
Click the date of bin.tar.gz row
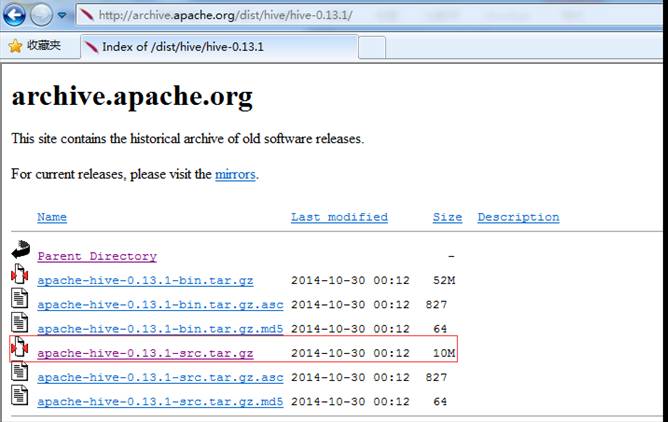350,281
